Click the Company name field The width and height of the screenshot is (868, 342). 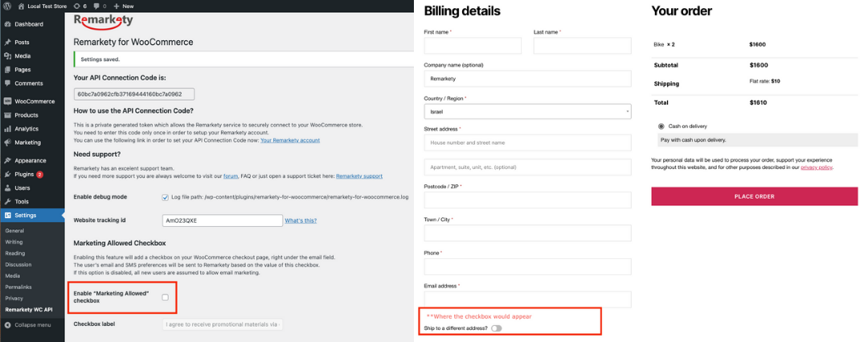[527, 79]
